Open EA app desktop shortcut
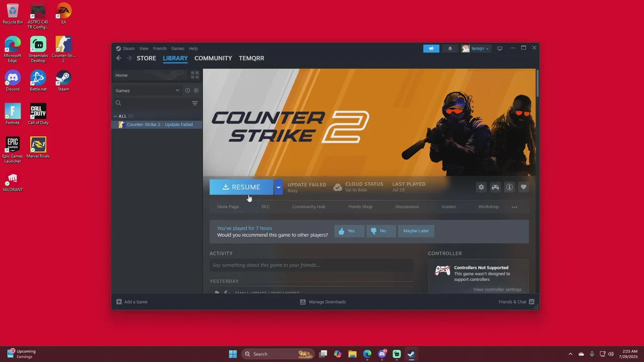The image size is (644, 362). (63, 14)
